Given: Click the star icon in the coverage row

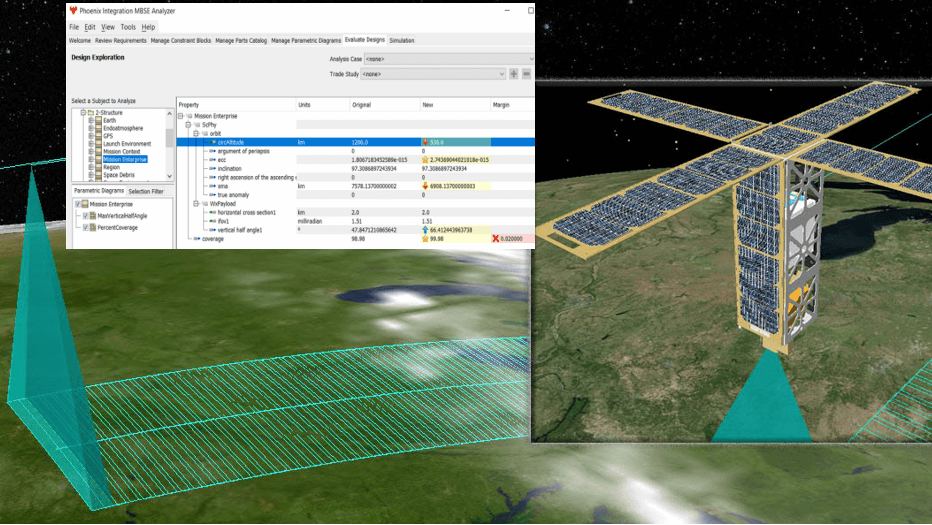Looking at the screenshot, I should 425,238.
